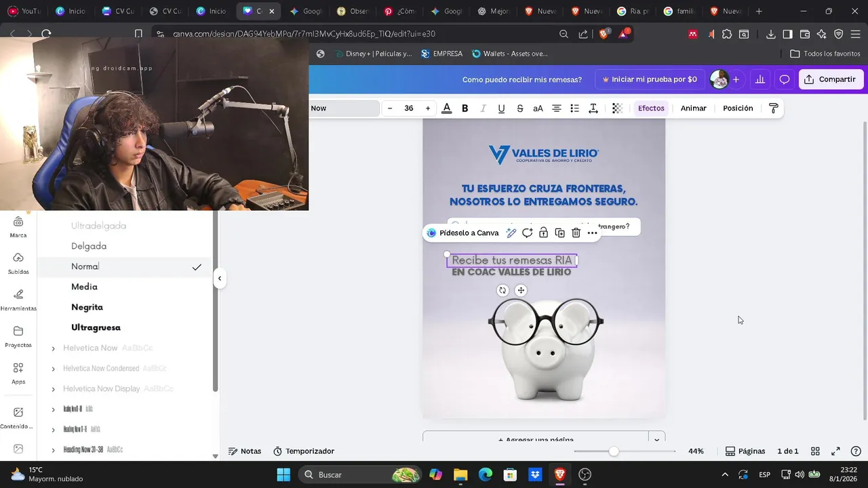868x488 pixels.
Task: Switch to grid view icon
Action: [x=816, y=451]
